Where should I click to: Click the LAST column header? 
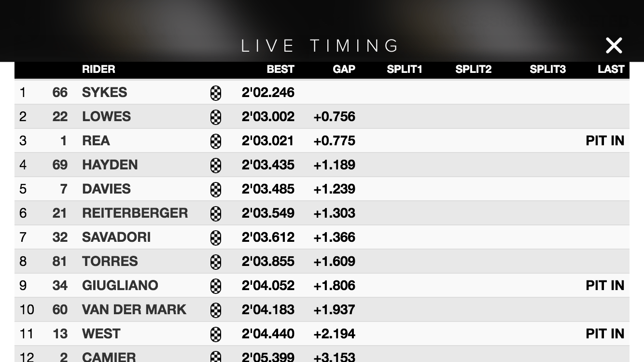click(x=611, y=69)
